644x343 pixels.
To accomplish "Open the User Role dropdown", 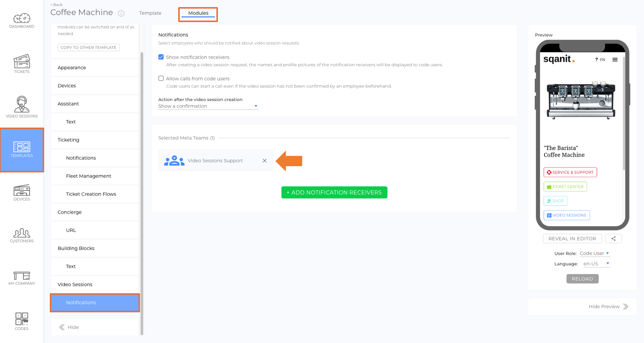I will coord(595,253).
